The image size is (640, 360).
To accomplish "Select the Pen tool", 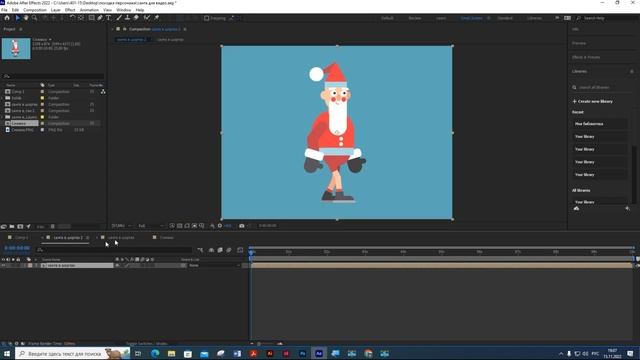I will click(100, 18).
